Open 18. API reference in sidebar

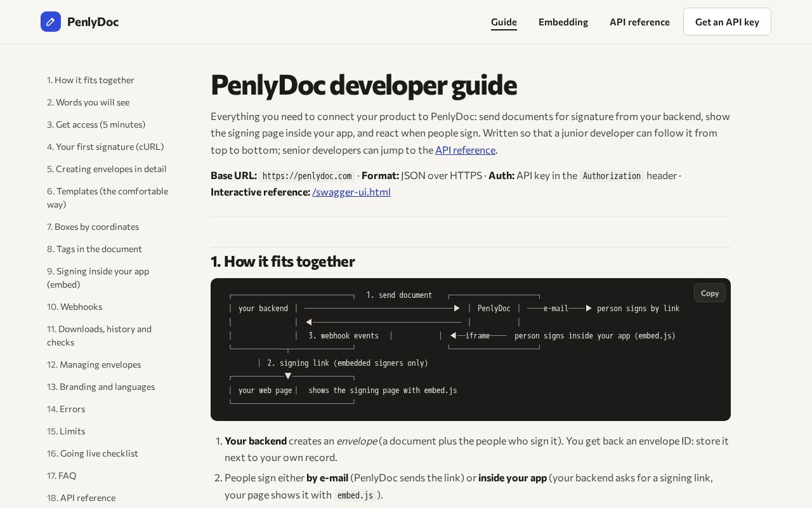pos(81,498)
